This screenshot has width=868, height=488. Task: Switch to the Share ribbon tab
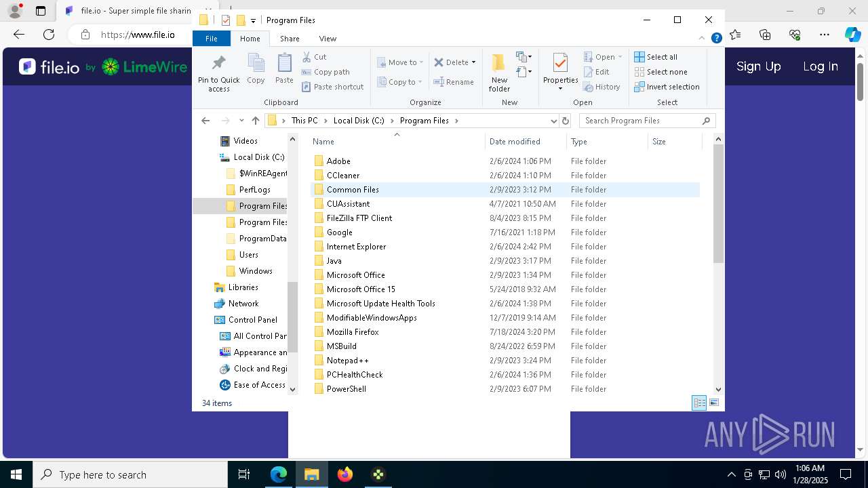(x=290, y=39)
